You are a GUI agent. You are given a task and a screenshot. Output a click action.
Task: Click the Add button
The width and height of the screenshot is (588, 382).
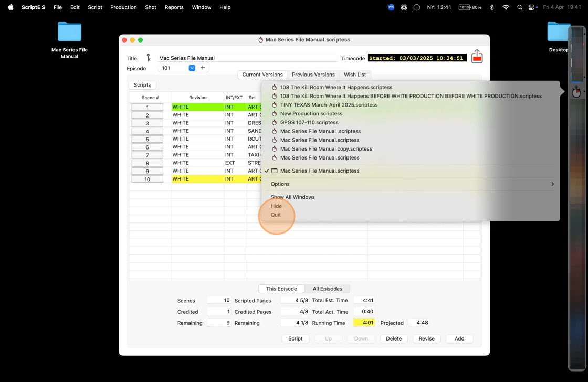[x=459, y=338]
